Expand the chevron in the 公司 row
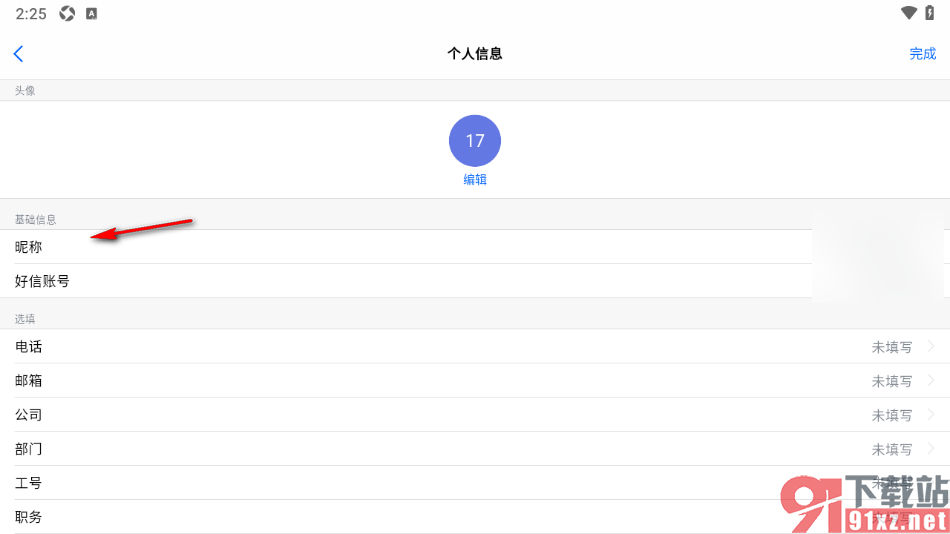 click(931, 415)
